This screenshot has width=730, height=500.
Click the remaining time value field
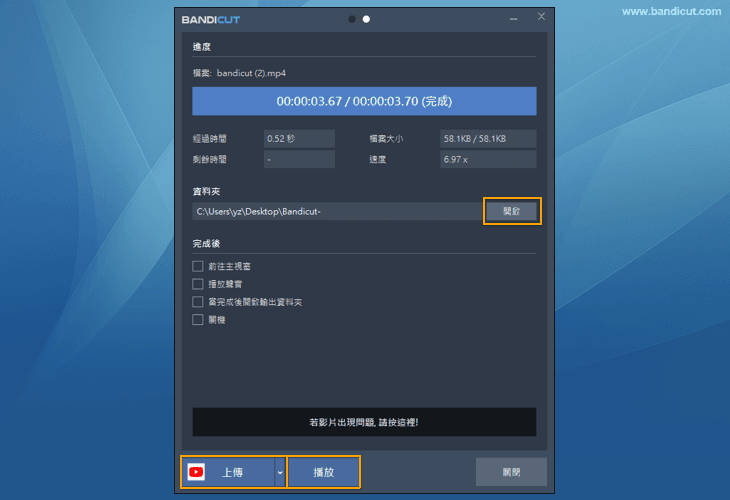299,159
